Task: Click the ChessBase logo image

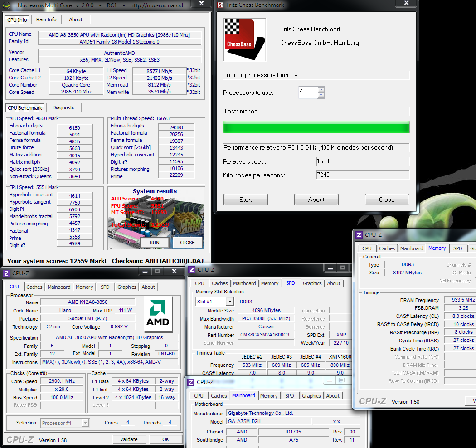Action: 244,40
